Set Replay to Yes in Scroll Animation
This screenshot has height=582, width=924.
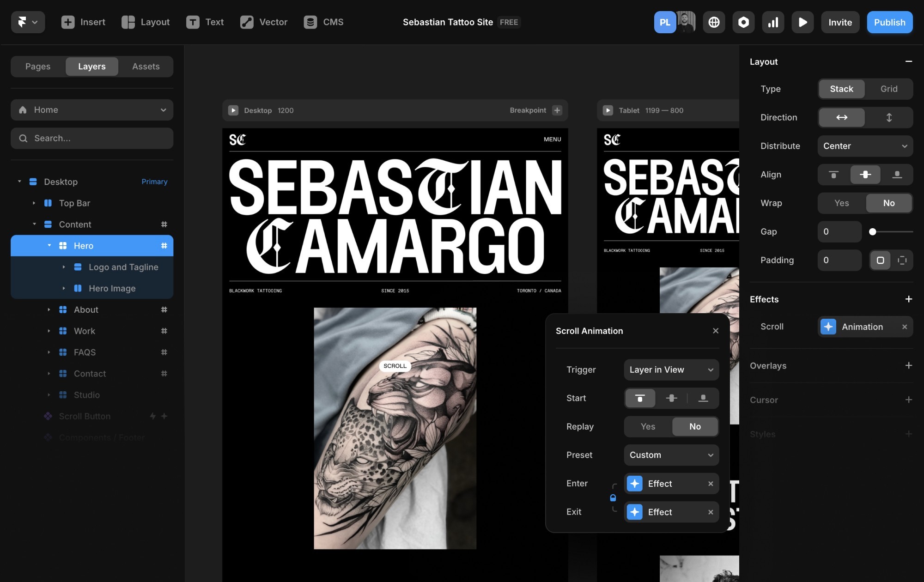pyautogui.click(x=648, y=427)
